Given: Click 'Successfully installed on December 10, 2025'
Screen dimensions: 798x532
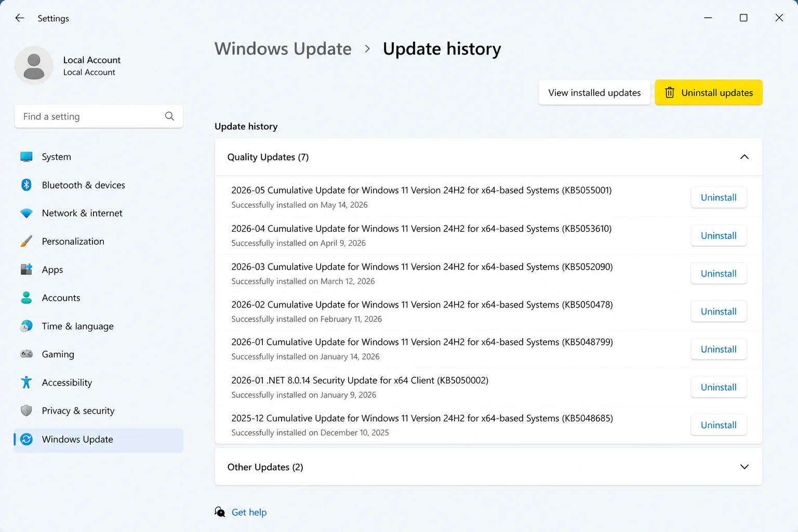Looking at the screenshot, I should pos(310,433).
